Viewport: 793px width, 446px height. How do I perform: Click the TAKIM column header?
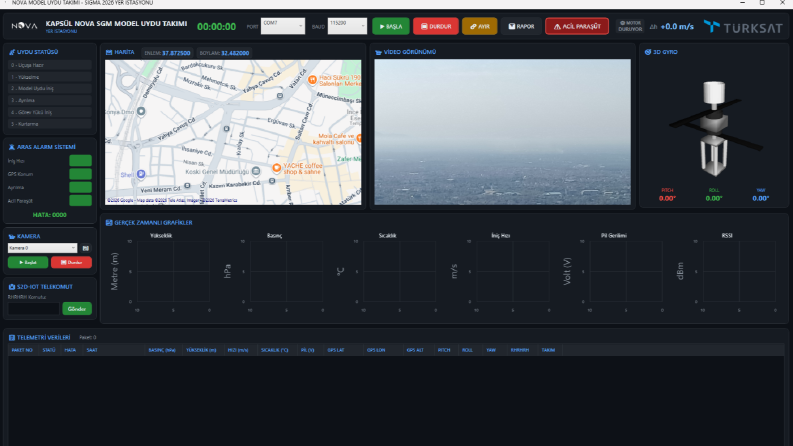pos(548,350)
